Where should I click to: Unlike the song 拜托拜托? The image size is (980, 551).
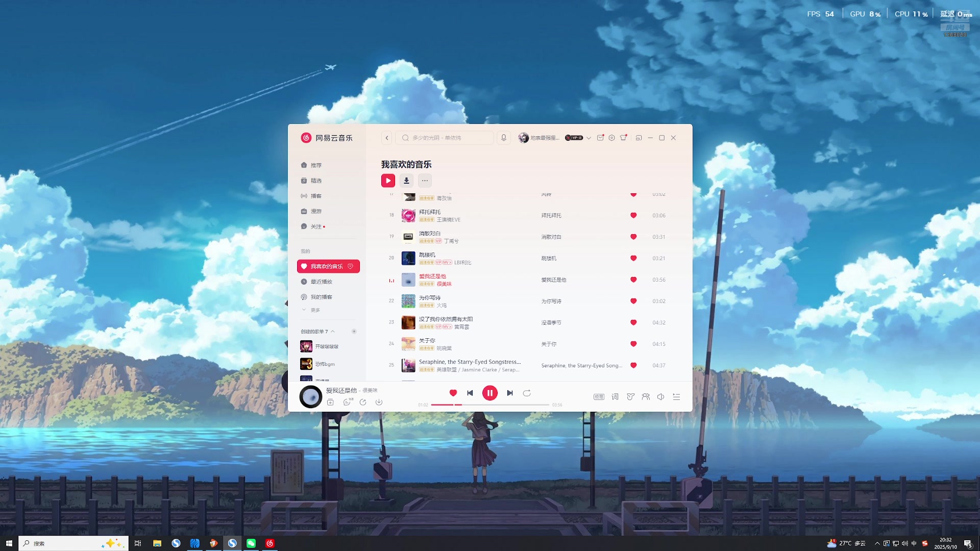(633, 215)
